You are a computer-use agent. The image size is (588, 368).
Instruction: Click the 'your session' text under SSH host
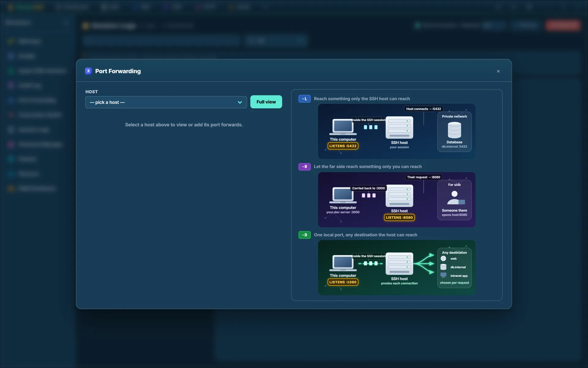(x=399, y=147)
